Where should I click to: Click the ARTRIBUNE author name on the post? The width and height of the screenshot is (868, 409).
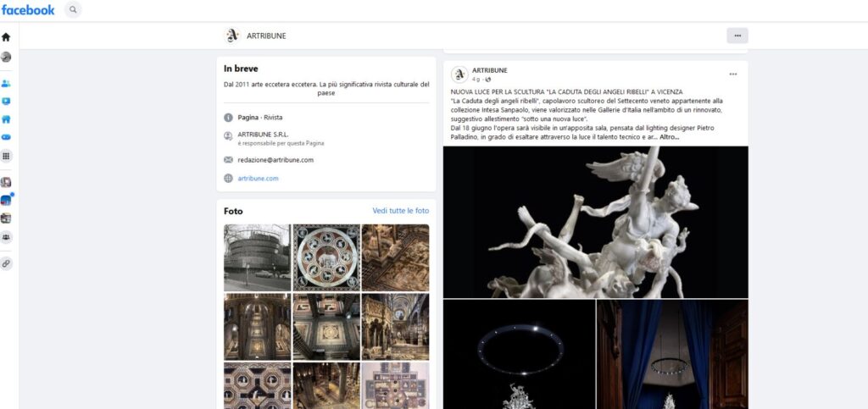pos(489,71)
